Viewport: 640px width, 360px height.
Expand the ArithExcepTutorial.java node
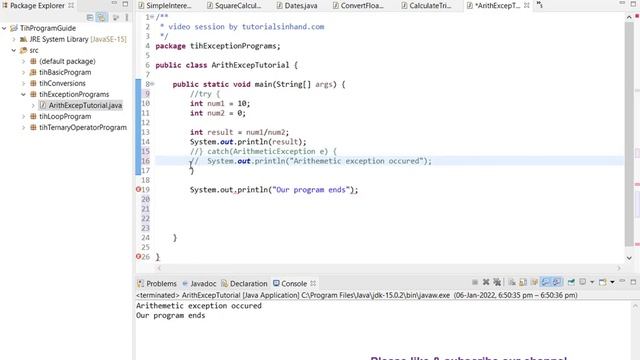pos(33,105)
